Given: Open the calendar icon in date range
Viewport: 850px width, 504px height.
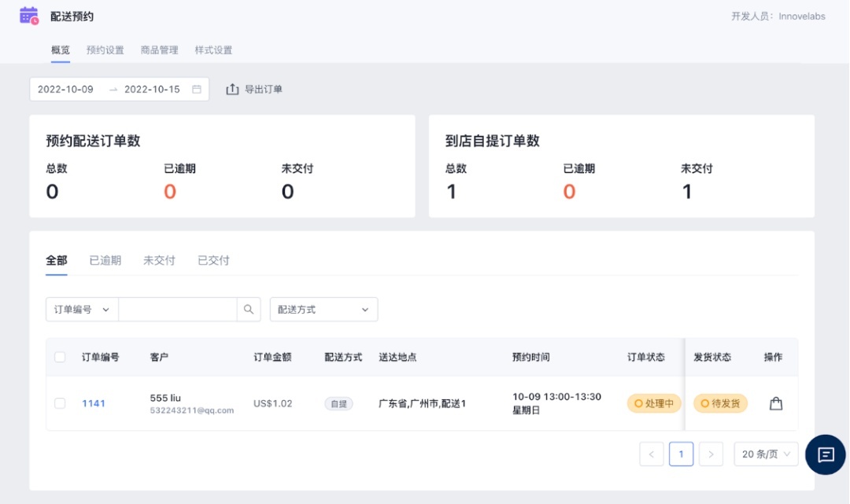Looking at the screenshot, I should coord(197,90).
